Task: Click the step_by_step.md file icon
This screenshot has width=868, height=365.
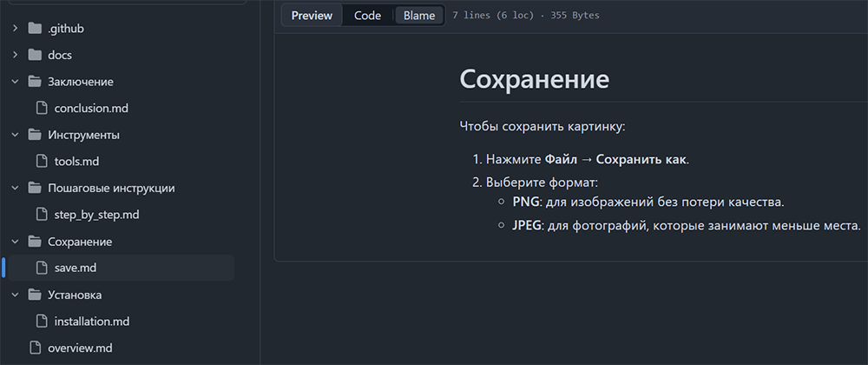Action: [x=42, y=215]
